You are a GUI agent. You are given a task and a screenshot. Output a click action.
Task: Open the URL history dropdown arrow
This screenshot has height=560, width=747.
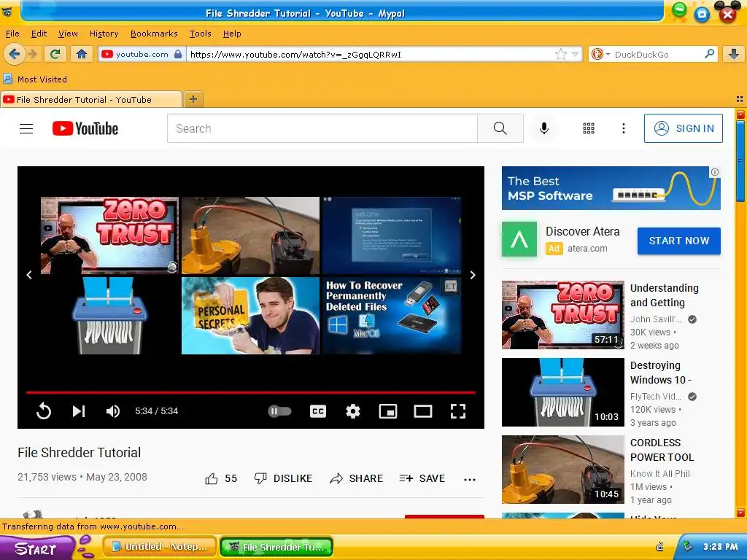tap(576, 54)
